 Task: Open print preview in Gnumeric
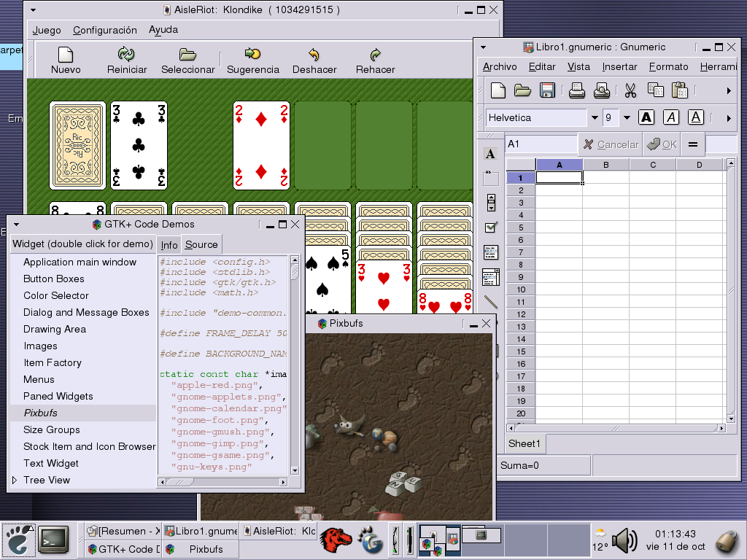[602, 90]
